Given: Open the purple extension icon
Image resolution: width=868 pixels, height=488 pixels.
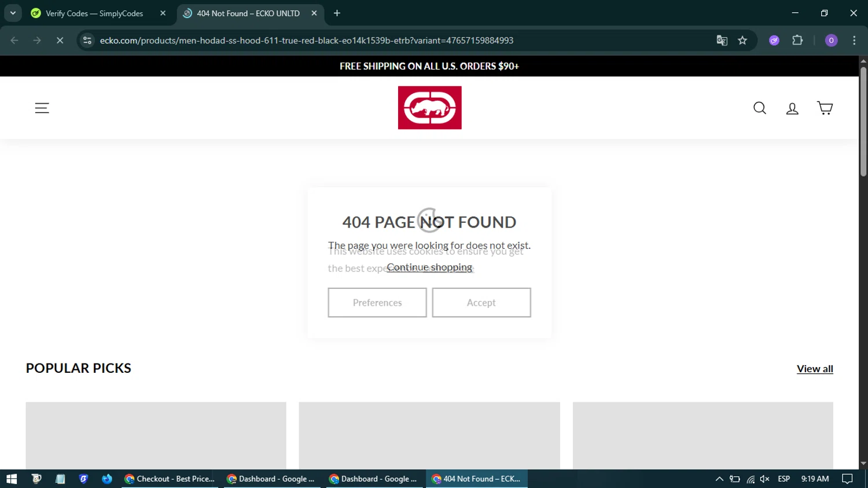Looking at the screenshot, I should click(x=774, y=41).
